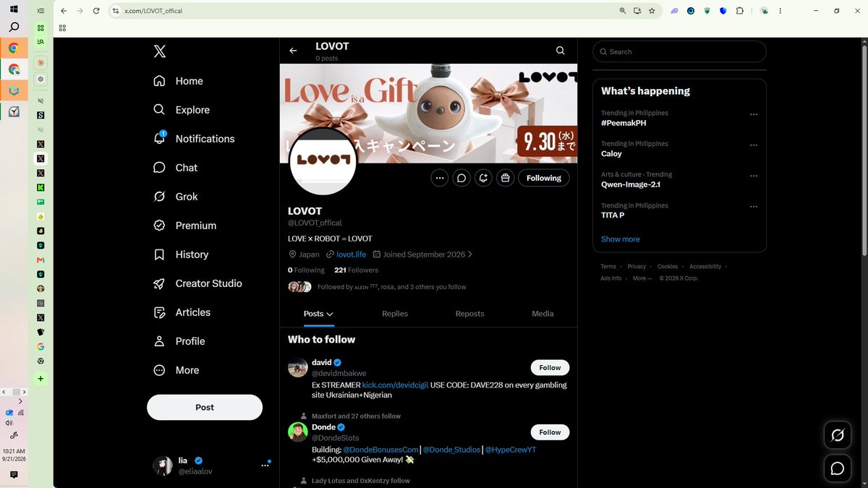Switch to the Replies tab
The image size is (868, 488).
click(395, 314)
